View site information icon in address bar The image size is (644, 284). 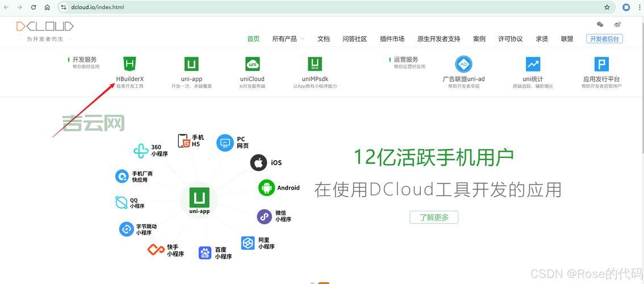click(x=63, y=7)
